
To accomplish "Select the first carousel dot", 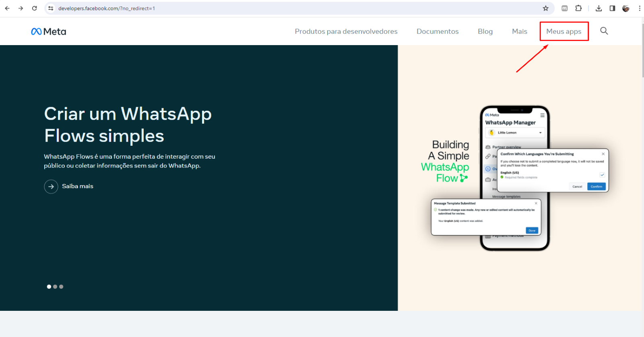I will point(49,287).
